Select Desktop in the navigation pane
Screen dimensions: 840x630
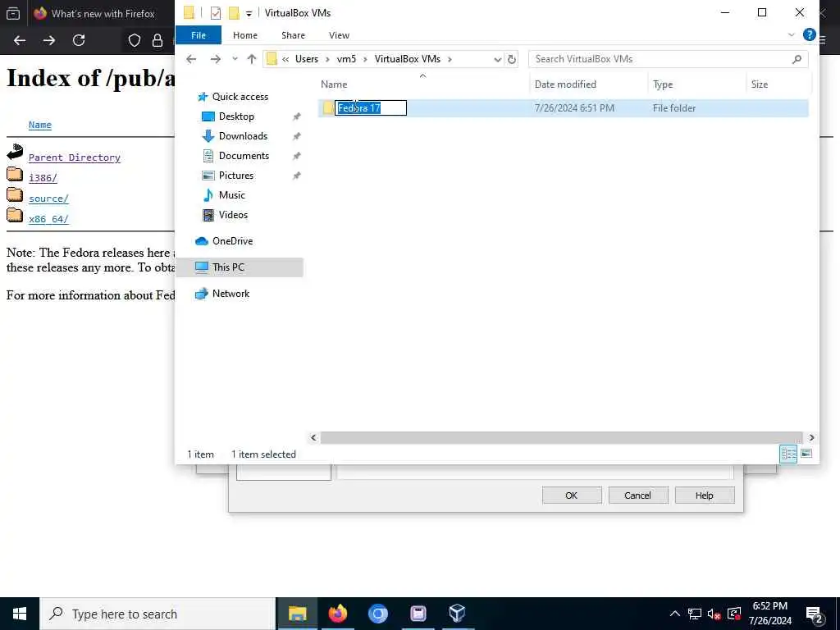point(236,116)
